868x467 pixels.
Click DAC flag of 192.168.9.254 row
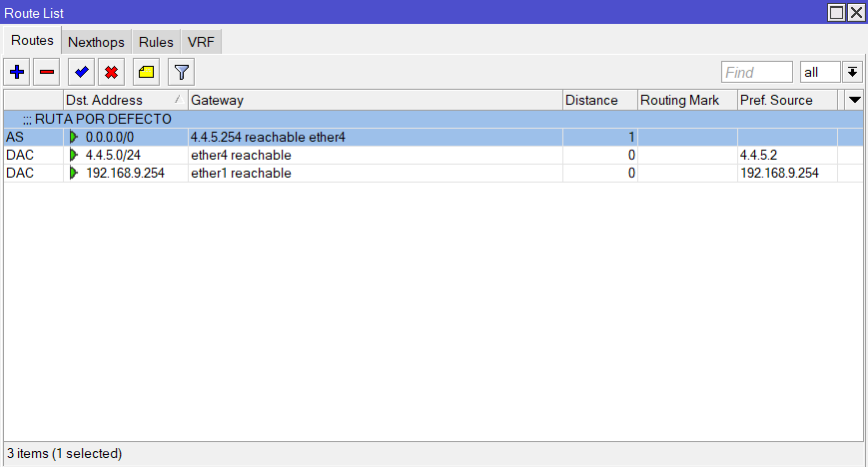[x=20, y=174]
